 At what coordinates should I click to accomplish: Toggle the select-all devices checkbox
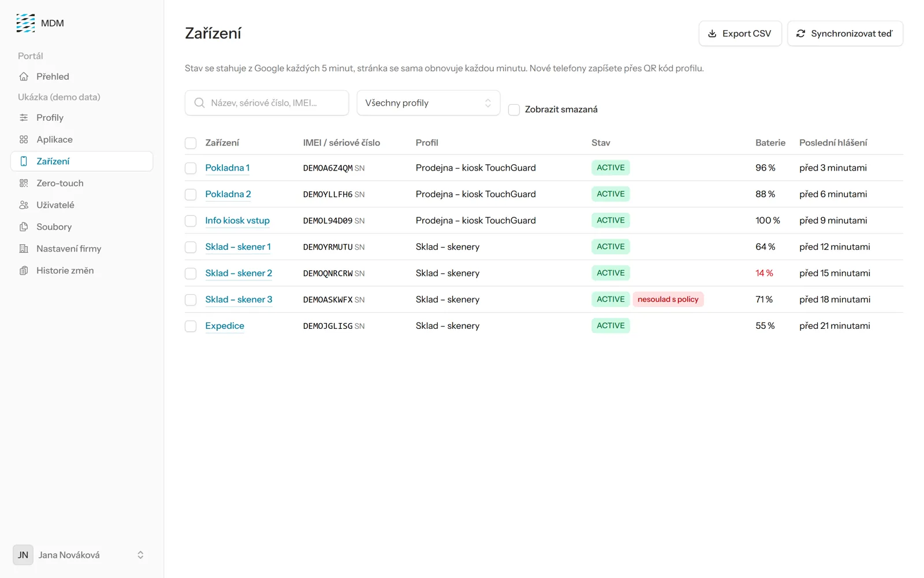tap(191, 143)
